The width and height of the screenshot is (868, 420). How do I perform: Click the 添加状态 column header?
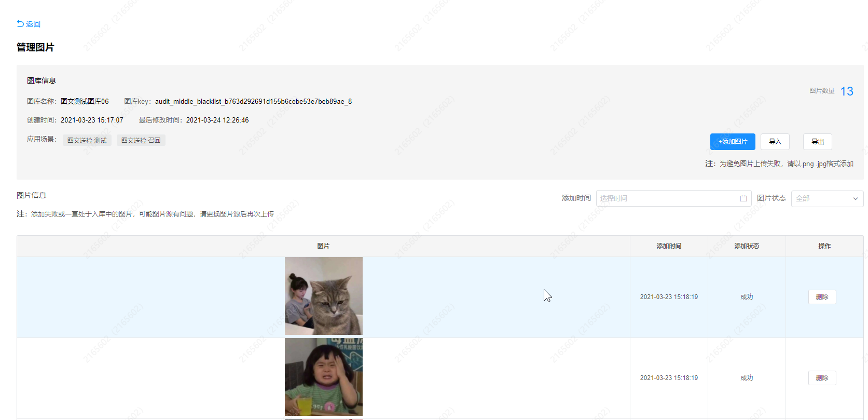tap(747, 246)
